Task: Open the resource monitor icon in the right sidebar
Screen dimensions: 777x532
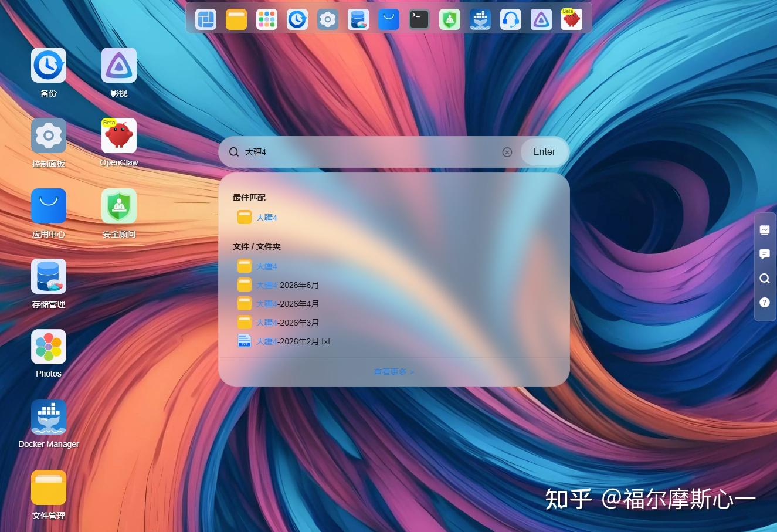Action: 765,230
